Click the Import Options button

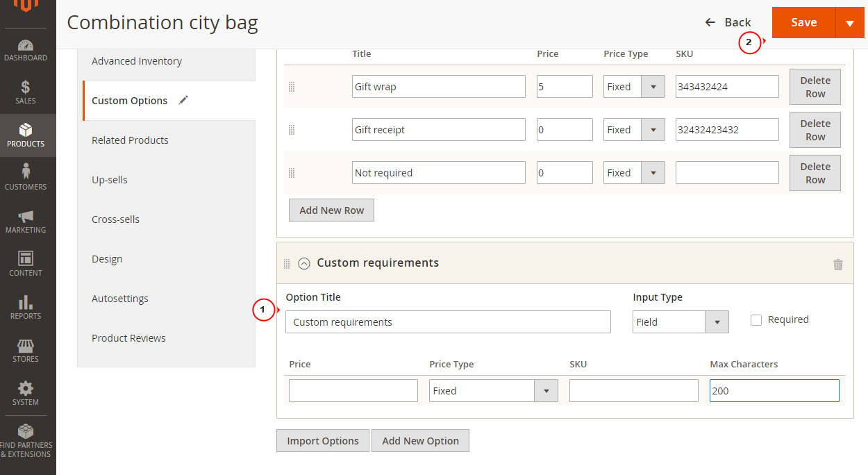pos(323,441)
